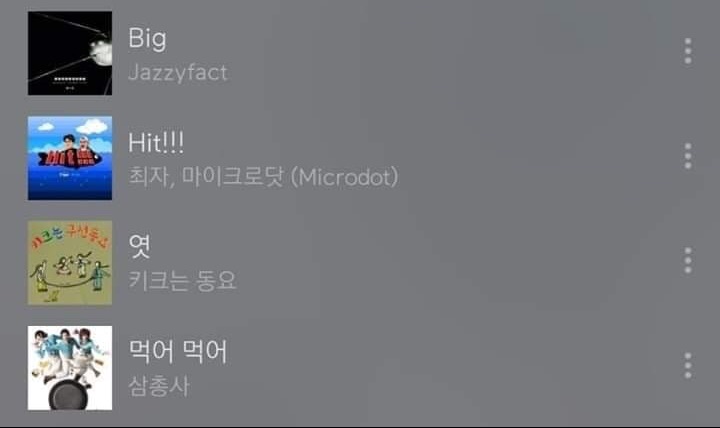Play the song titled Big
Image resolution: width=720 pixels, height=428 pixels.
147,39
